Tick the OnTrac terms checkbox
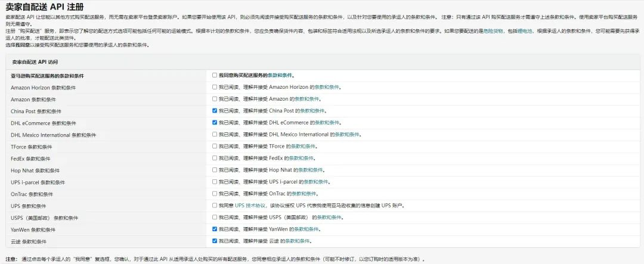 pos(215,194)
